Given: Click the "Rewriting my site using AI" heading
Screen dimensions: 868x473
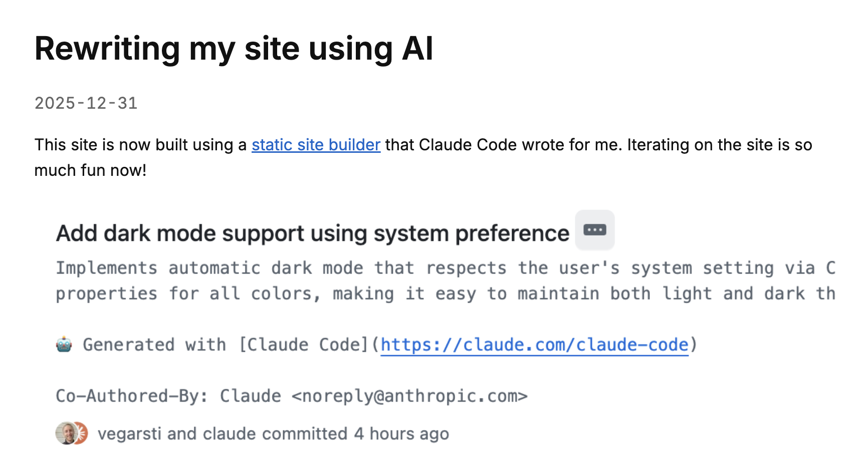Looking at the screenshot, I should (x=234, y=49).
